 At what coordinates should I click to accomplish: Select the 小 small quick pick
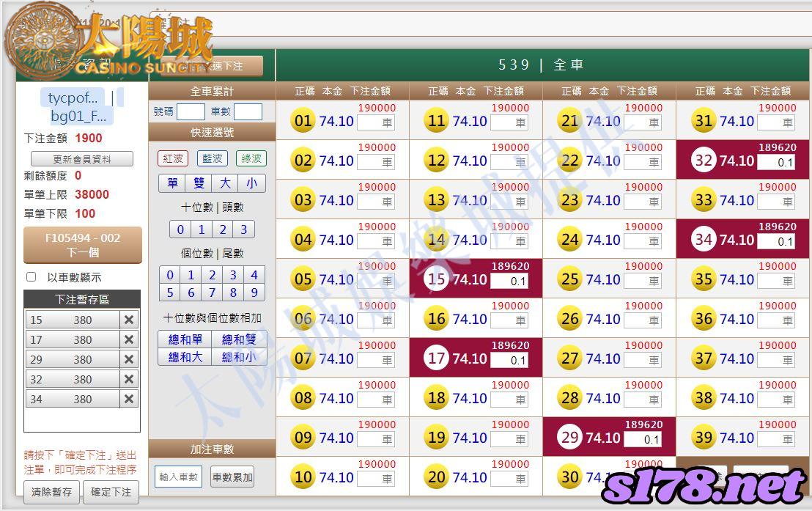[x=251, y=183]
